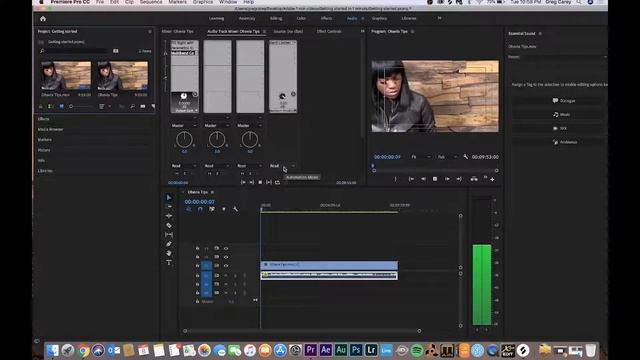Open third track Master output dropdown
Image resolution: width=640 pixels, height=360 pixels.
click(249, 125)
